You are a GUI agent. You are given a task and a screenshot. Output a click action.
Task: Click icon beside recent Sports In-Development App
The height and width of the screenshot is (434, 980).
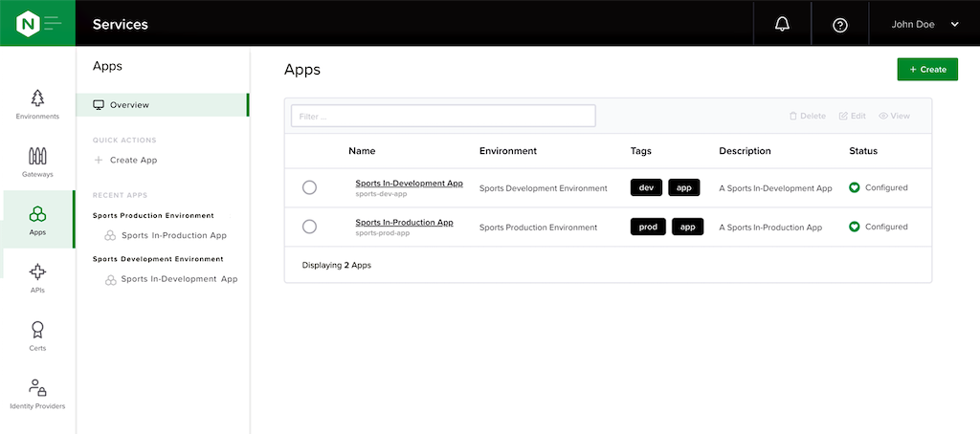tap(110, 280)
